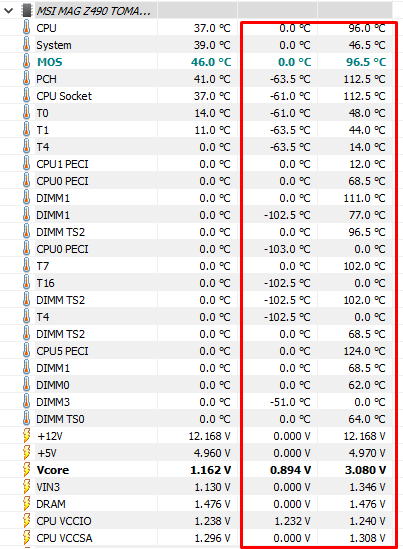Click thermometer icon of T4 row with 14.0 °C maximum
403x549 pixels.
pos(27,147)
